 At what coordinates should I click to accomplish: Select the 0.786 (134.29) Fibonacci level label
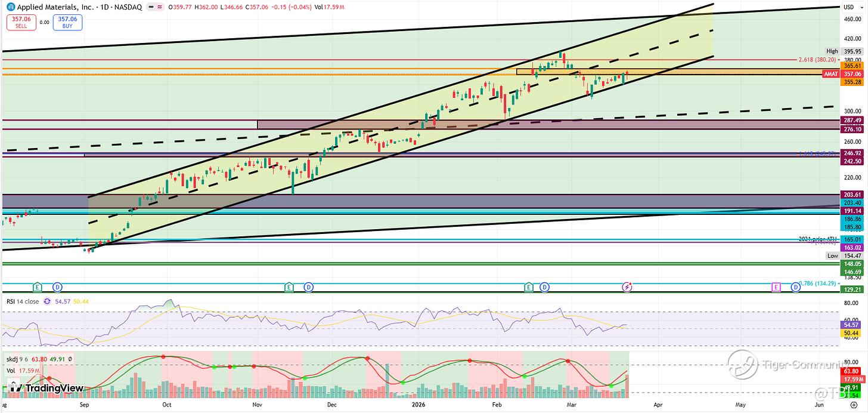pos(819,283)
